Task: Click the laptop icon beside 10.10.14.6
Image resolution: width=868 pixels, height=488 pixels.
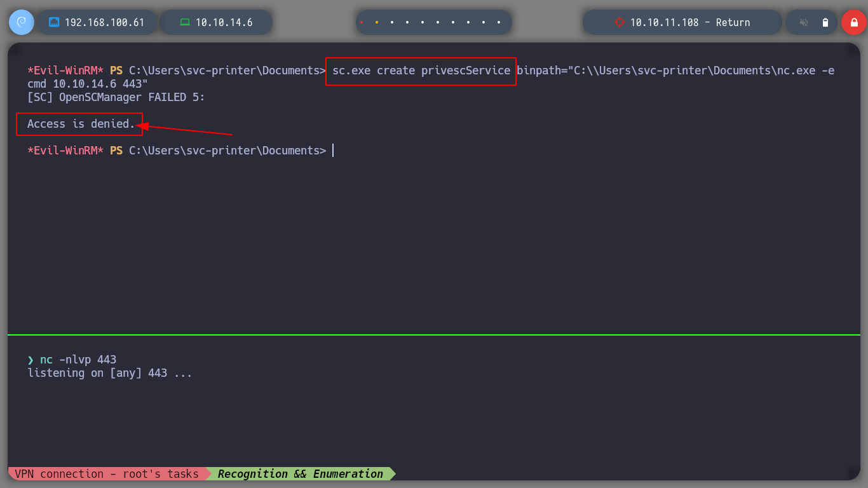Action: click(185, 22)
